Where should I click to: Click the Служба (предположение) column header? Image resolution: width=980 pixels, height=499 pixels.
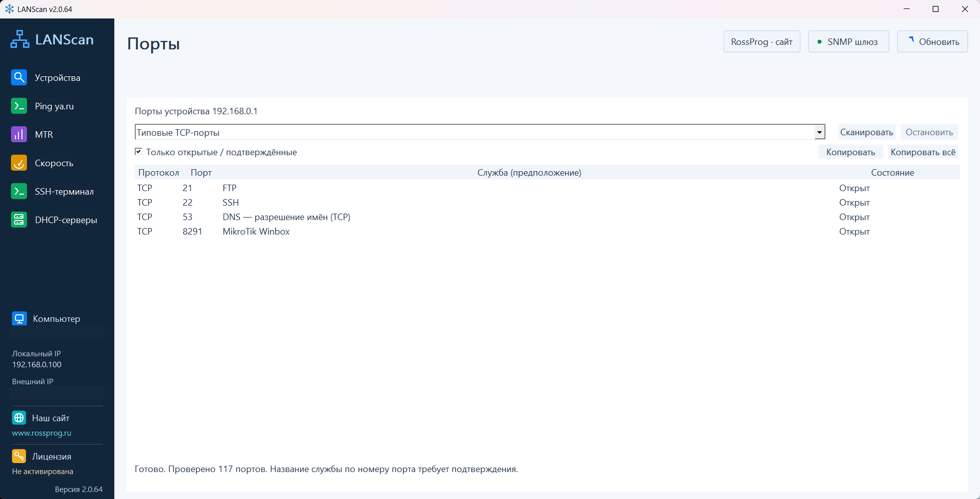click(x=529, y=173)
